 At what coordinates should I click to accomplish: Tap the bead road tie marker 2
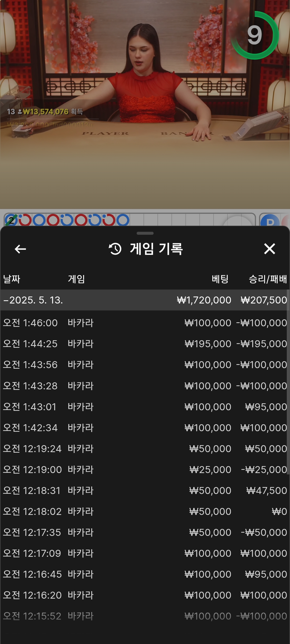click(11, 220)
